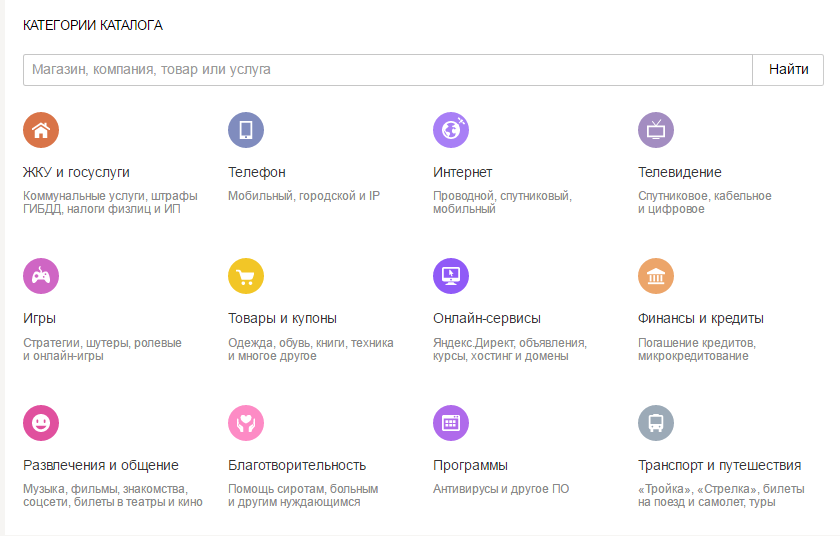Image resolution: width=840 pixels, height=536 pixels.
Task: Click the yellow shopping cart icon
Action: point(246,276)
